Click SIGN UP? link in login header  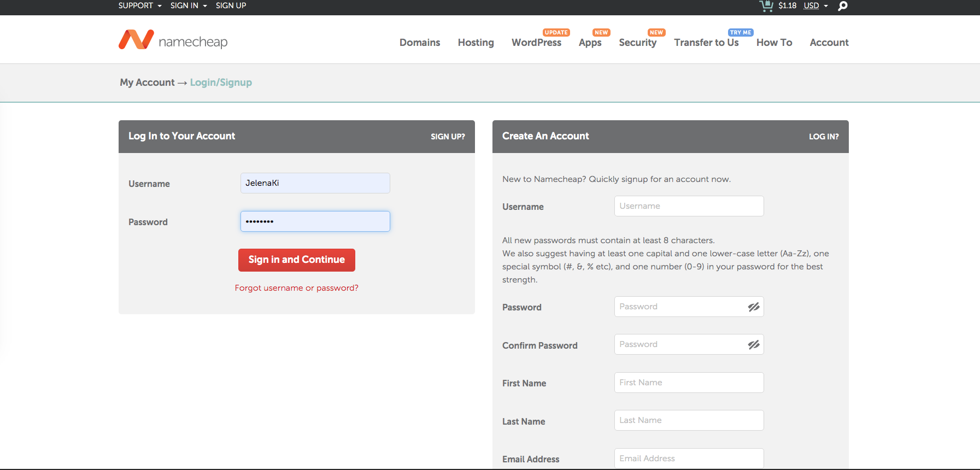pos(447,137)
